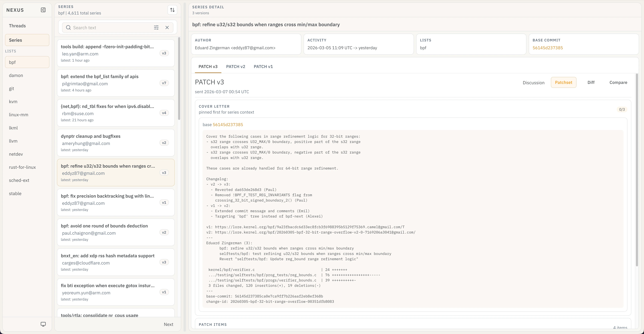Viewport: 644px width, 334px height.
Task: Click v4 badge on nd_tbl fixes series
Action: [x=164, y=113]
